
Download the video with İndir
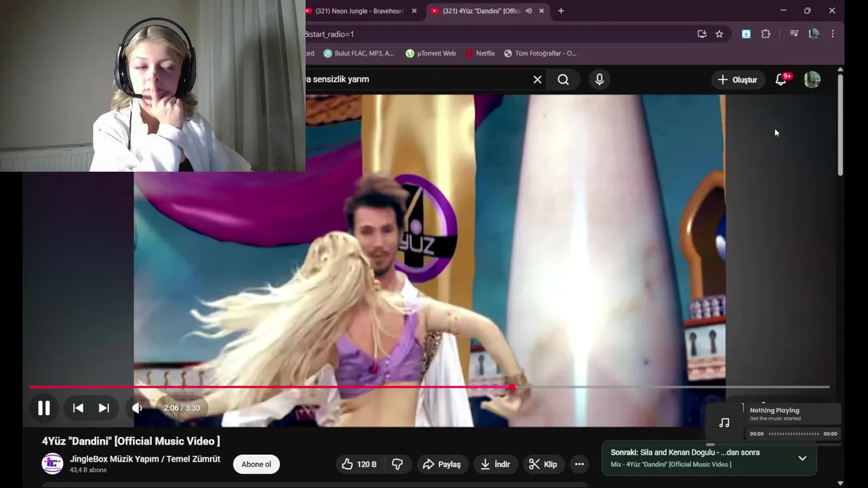click(x=495, y=464)
